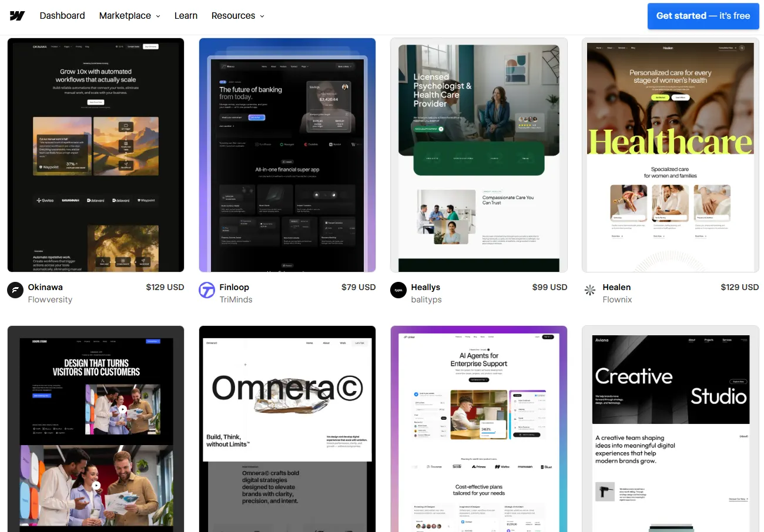Visit the balityps creator profile link
Screen dimensions: 764x532
(x=427, y=299)
